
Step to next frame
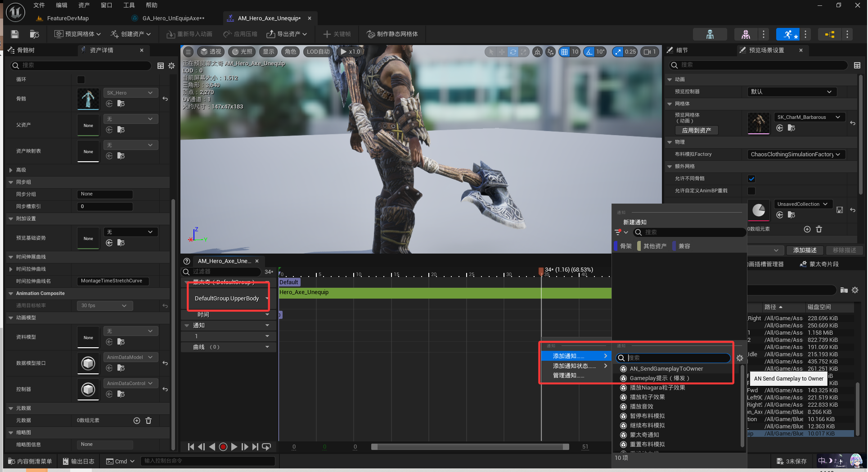pos(244,447)
